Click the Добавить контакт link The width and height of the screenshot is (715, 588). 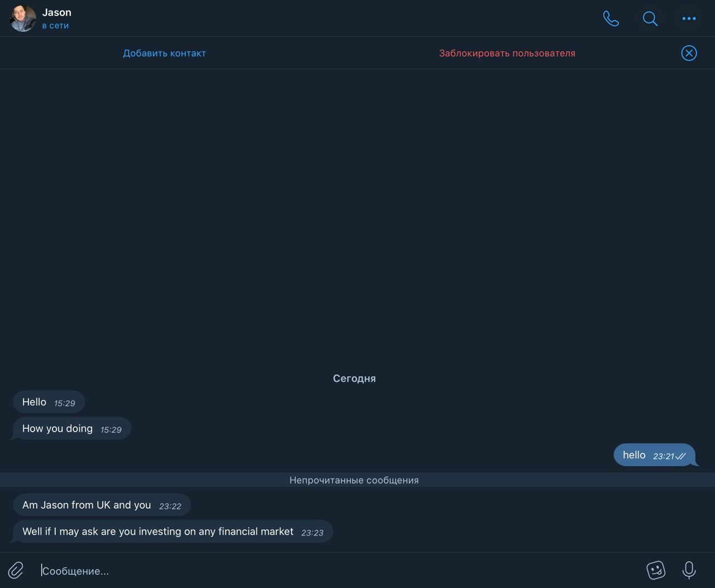tap(164, 53)
